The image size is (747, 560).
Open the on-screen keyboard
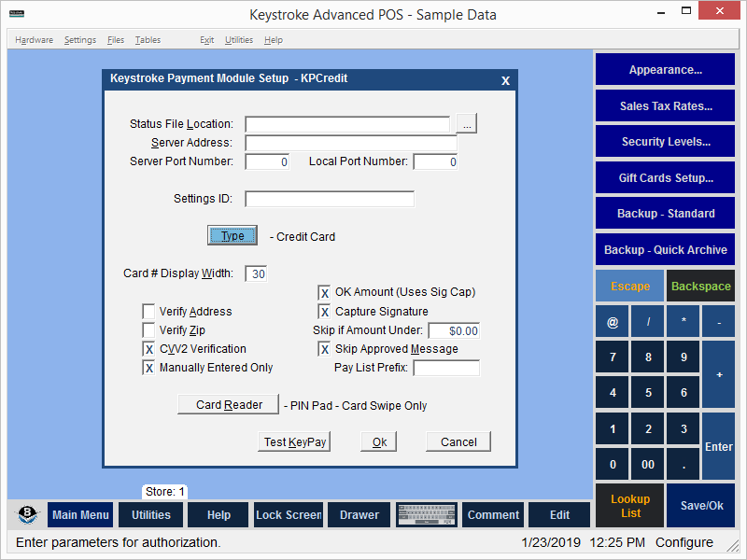(427, 514)
